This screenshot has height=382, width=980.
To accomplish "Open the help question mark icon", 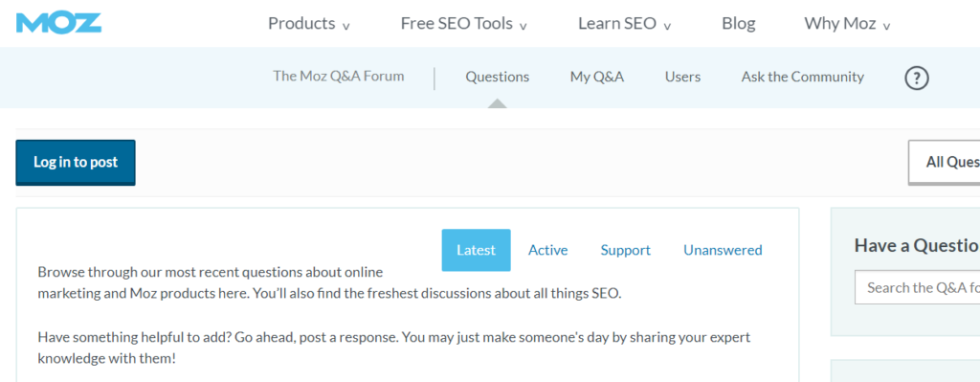I will [x=916, y=79].
